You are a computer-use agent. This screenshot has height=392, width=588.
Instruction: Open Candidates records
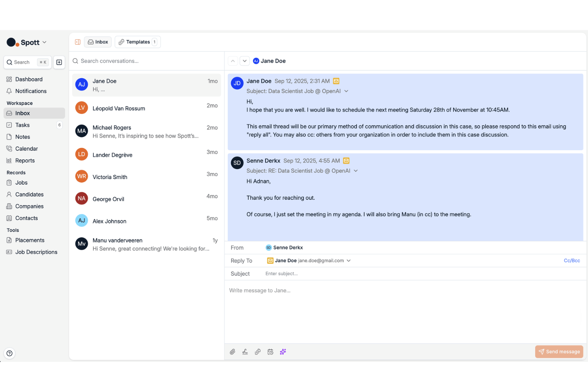coord(34,195)
